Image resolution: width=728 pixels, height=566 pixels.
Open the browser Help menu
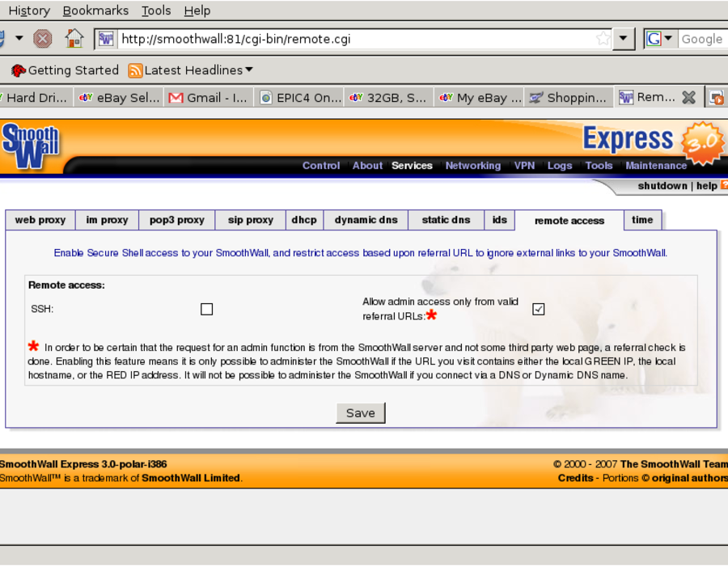click(197, 11)
